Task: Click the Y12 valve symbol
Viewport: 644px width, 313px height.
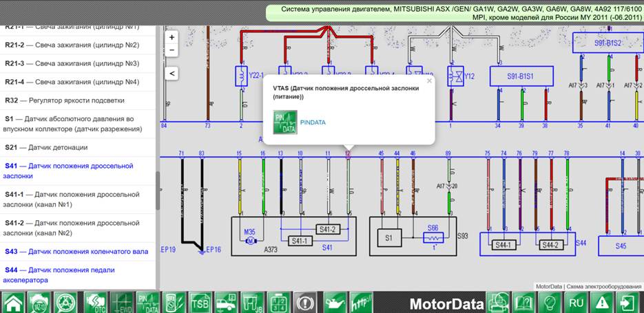Action: [456, 76]
